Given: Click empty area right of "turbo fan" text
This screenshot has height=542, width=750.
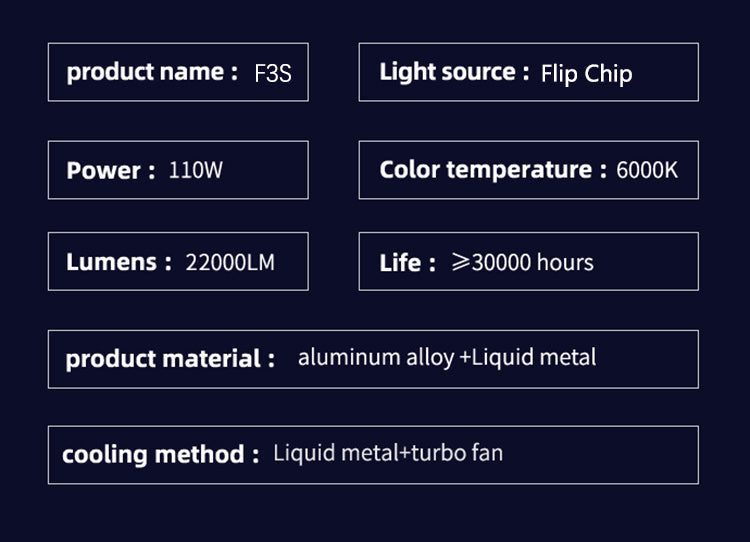Looking at the screenshot, I should pyautogui.click(x=600, y=455).
